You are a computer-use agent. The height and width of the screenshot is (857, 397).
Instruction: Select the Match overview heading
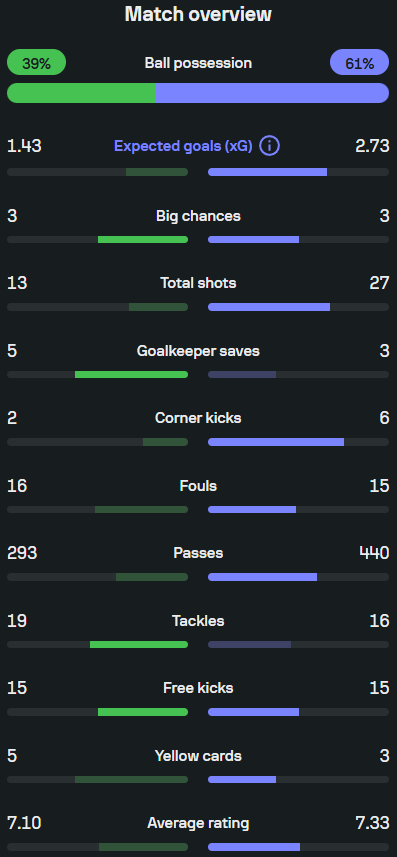pyautogui.click(x=198, y=14)
